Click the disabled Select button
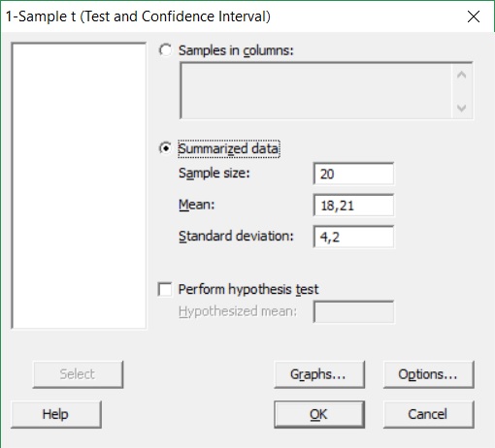This screenshot has height=448, width=495. (x=78, y=374)
